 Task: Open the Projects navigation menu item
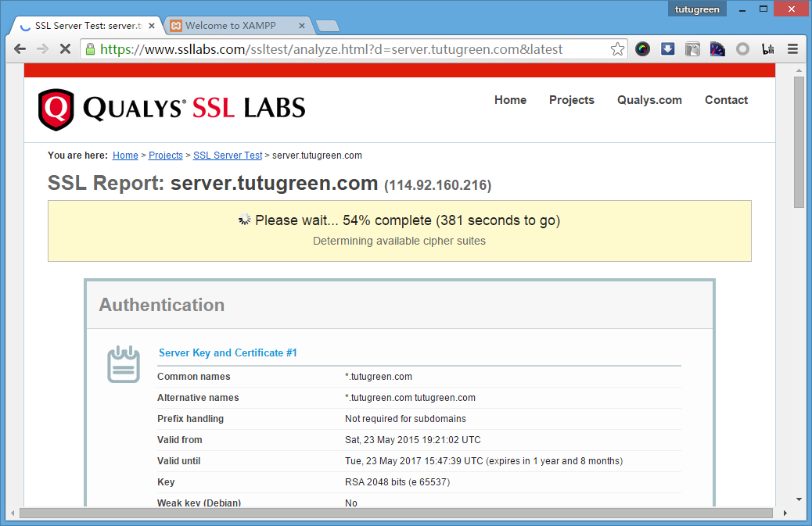[x=572, y=100]
